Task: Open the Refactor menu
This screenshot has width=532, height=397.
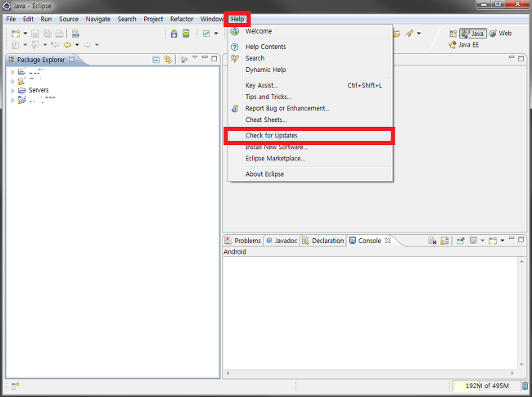Action: pos(182,19)
